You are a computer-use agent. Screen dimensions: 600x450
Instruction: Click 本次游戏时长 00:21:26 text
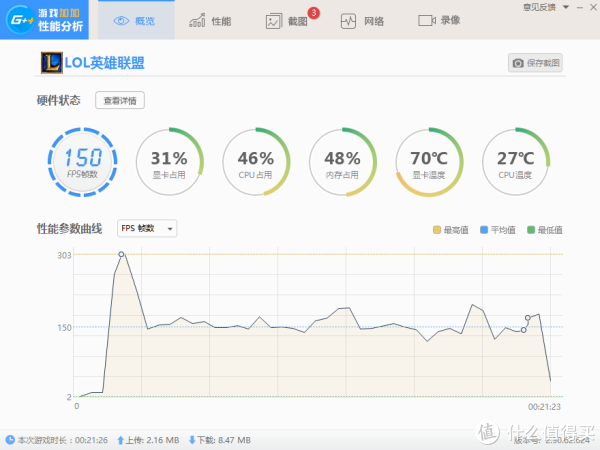click(x=63, y=440)
